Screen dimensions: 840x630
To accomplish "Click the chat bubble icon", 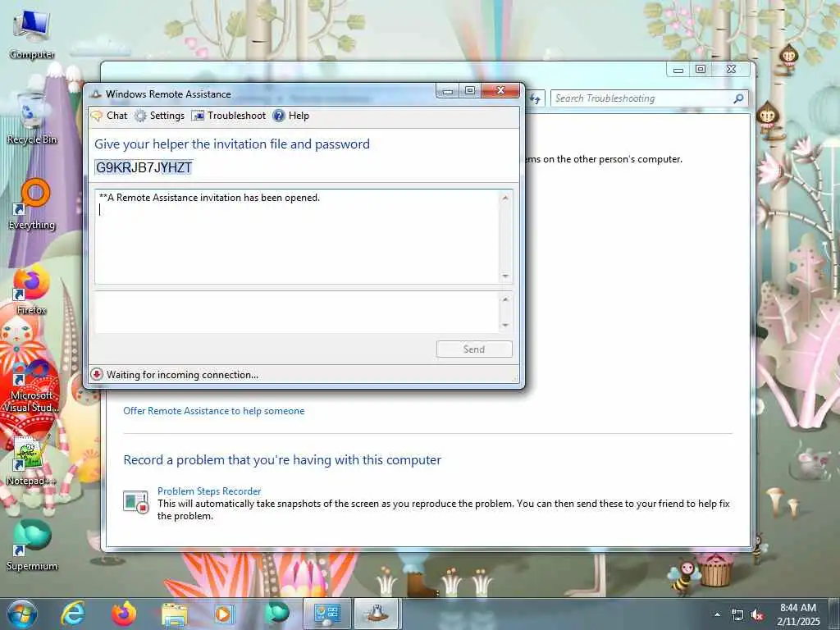I will point(97,116).
